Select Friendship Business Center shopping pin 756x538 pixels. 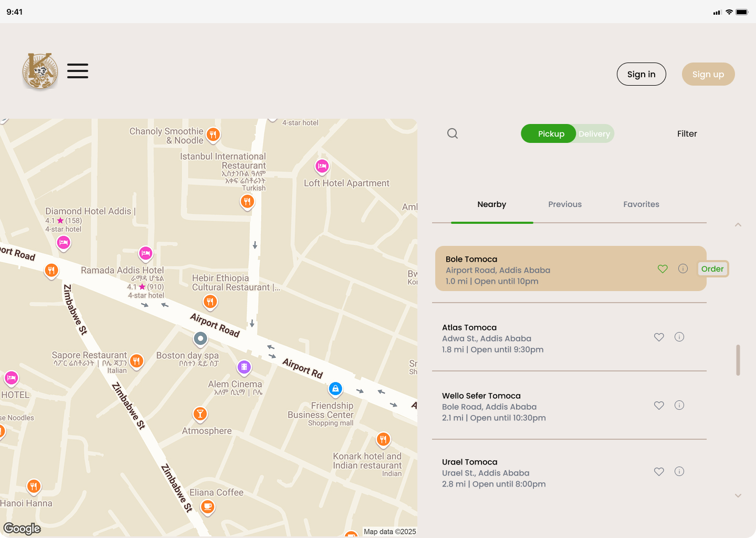click(x=335, y=389)
